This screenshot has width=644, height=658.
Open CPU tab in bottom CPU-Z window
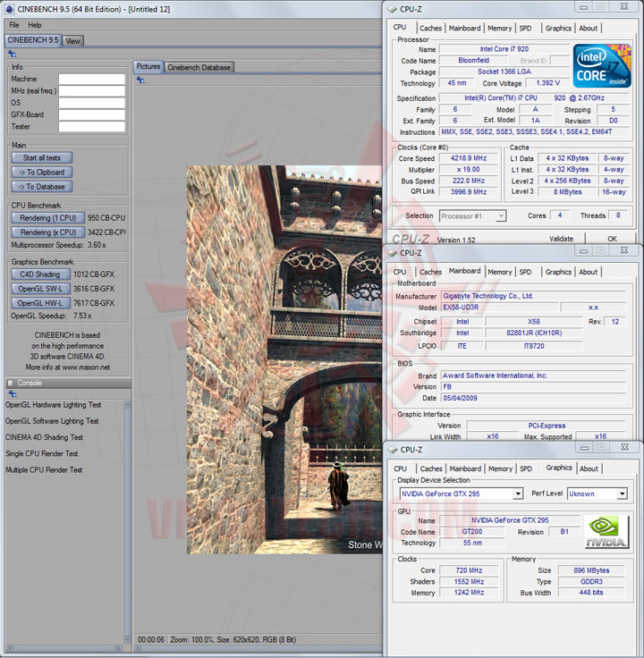pyautogui.click(x=400, y=468)
